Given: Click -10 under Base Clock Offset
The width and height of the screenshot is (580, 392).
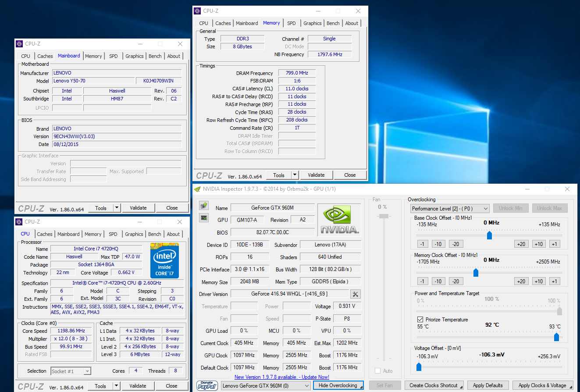Looking at the screenshot, I should (x=438, y=244).
